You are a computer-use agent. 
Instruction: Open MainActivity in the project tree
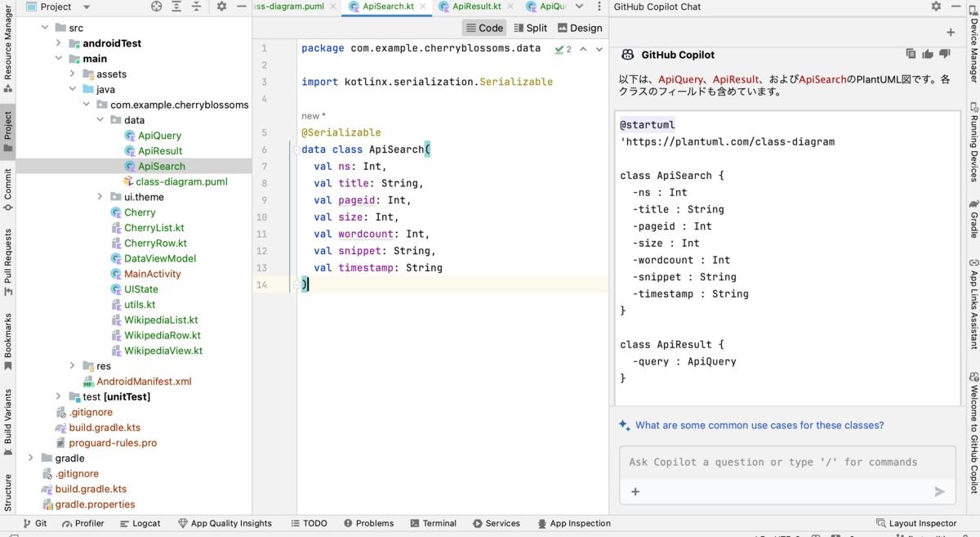[x=152, y=274]
